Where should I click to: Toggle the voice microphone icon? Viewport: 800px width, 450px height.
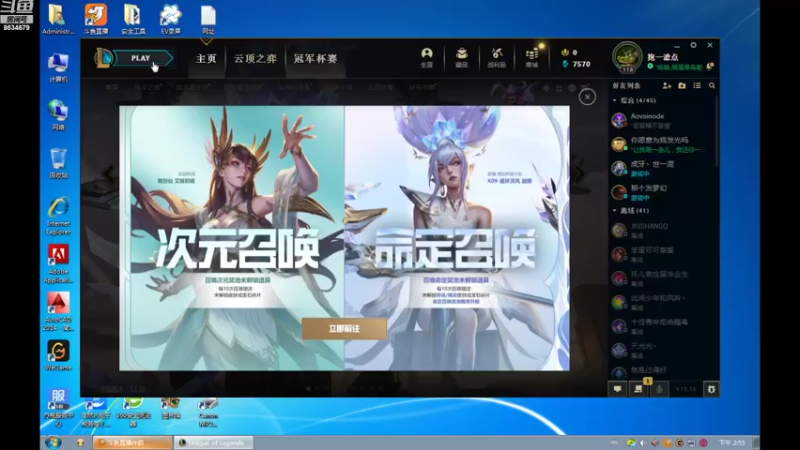coord(659,389)
